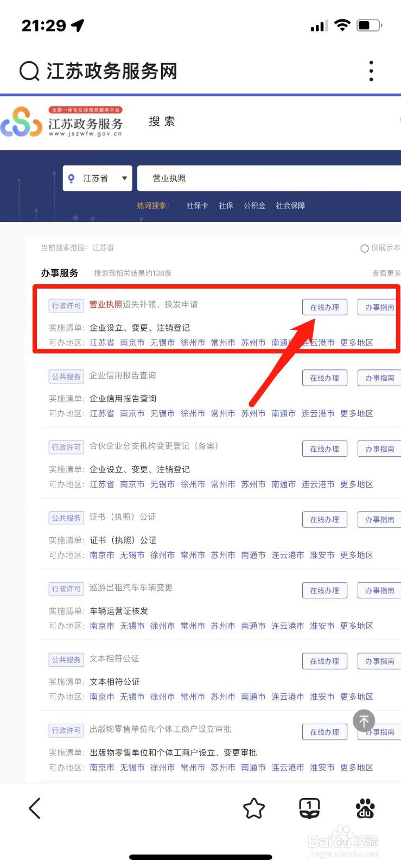Viewport: 401px width, 868px height.
Task: Open the 企业信用报告查询 result title
Action: tap(123, 375)
